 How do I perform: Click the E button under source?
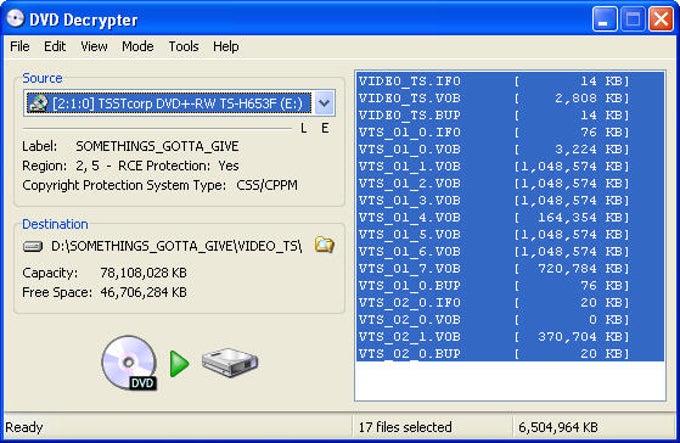click(325, 128)
